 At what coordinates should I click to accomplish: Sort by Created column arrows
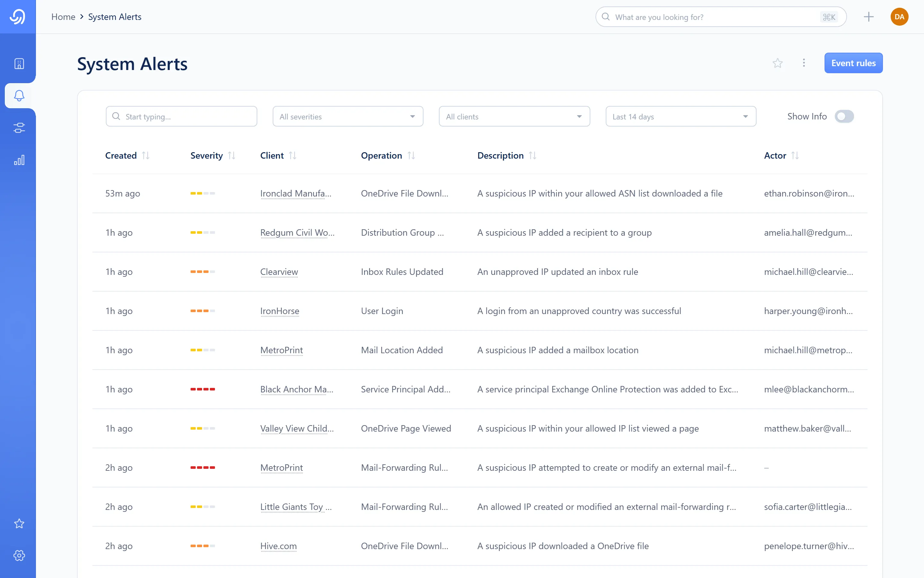(x=145, y=156)
